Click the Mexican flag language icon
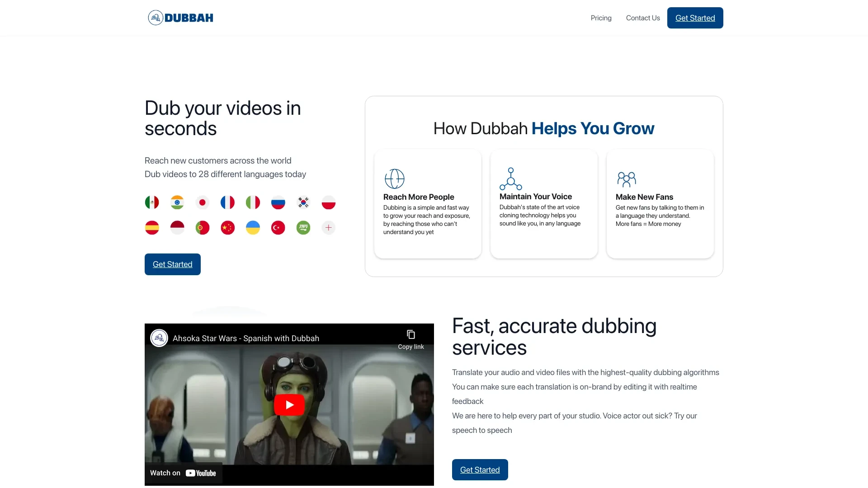 click(152, 202)
